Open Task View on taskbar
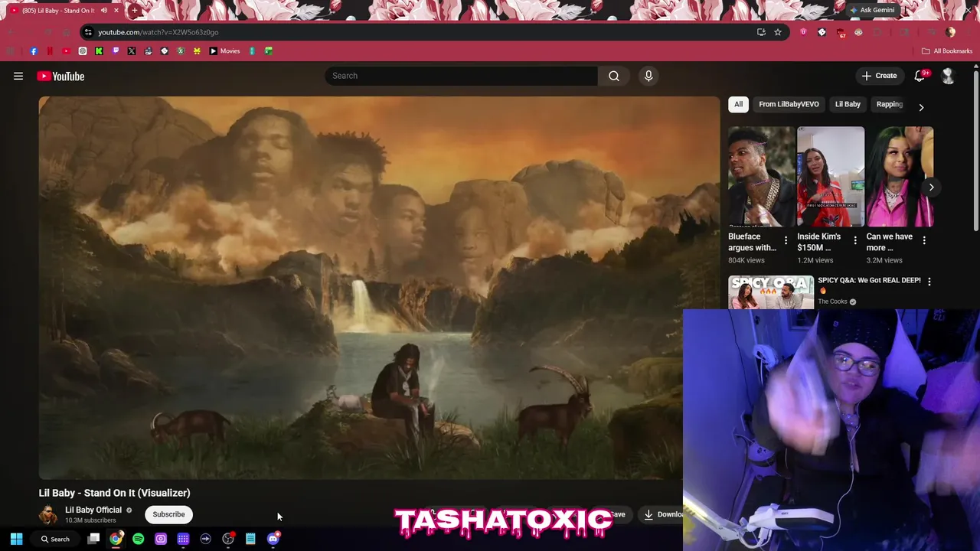This screenshot has height=551, width=980. (x=93, y=539)
